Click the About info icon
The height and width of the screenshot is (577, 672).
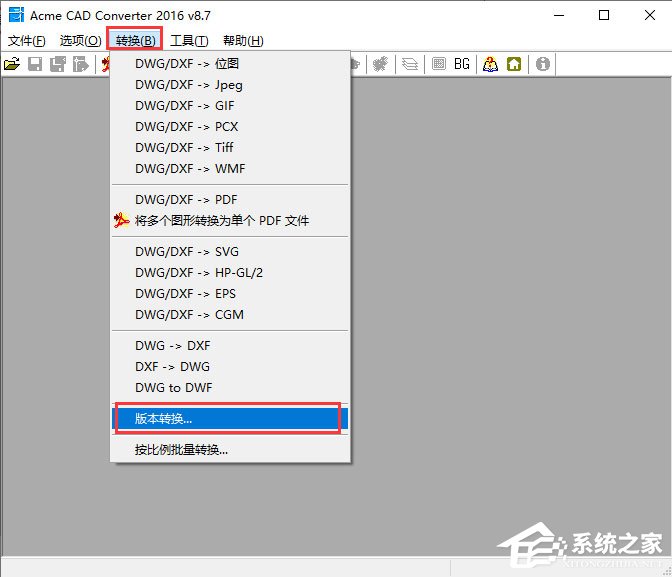[543, 64]
